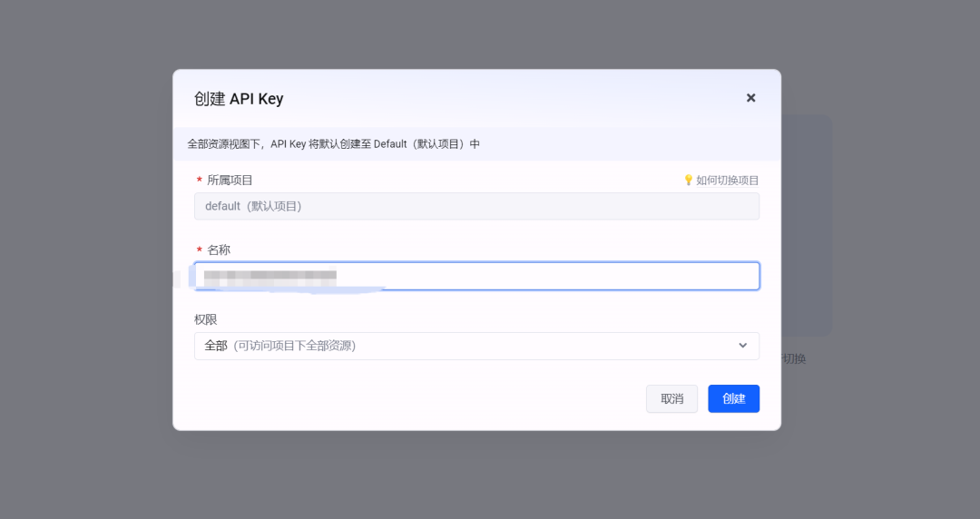Click the lightbulb tip icon
Viewport: 980px width, 519px height.
(x=688, y=181)
